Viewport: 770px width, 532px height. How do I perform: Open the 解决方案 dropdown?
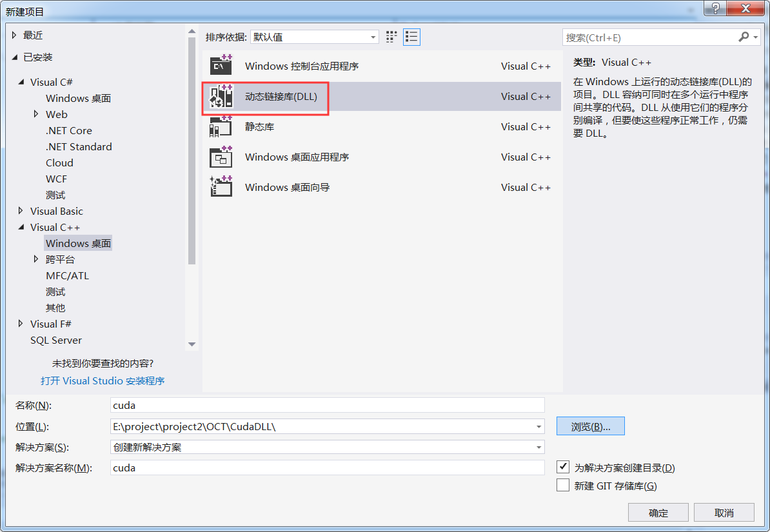pyautogui.click(x=328, y=447)
